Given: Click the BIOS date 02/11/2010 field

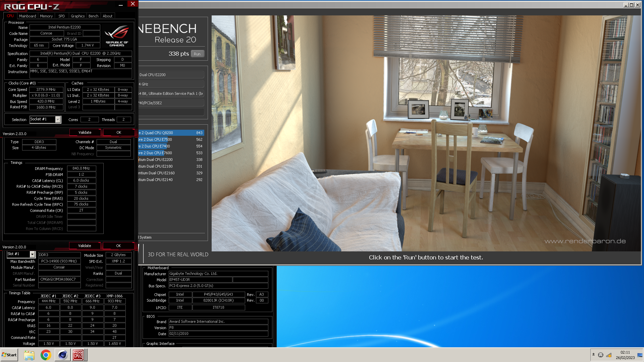Looking at the screenshot, I should [x=218, y=334].
